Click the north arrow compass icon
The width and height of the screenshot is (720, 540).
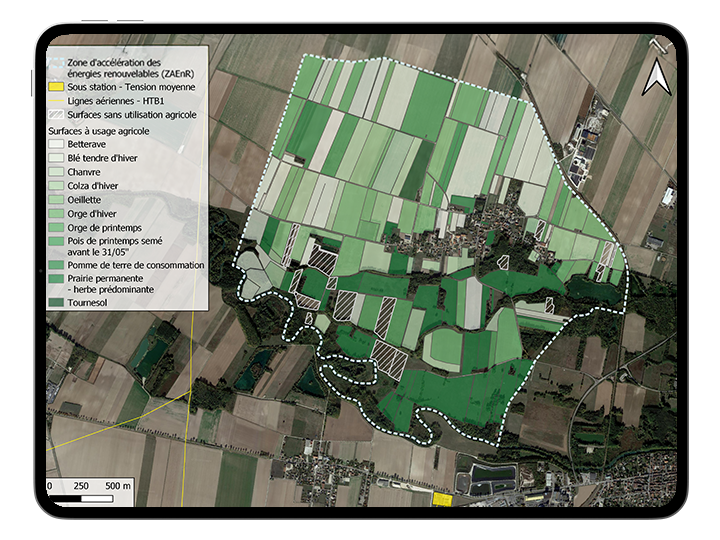pyautogui.click(x=655, y=74)
